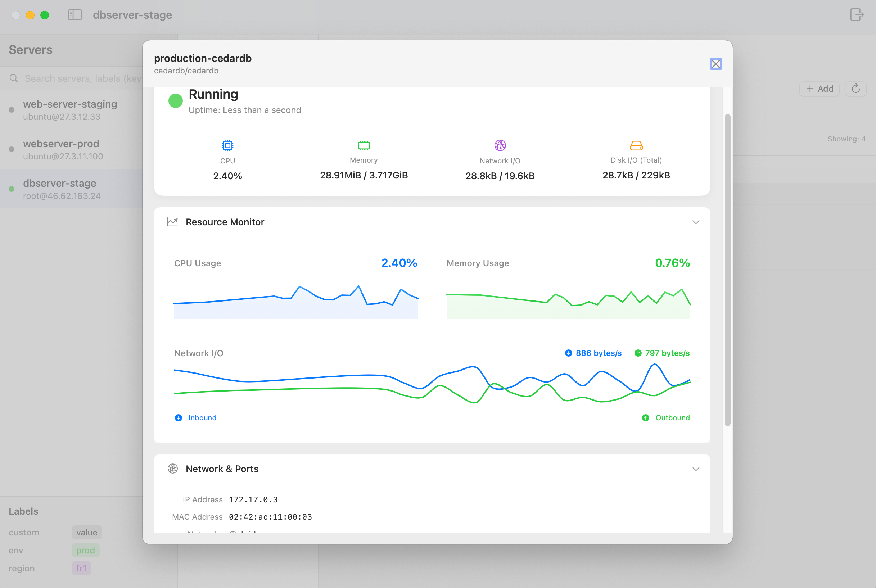Click the Disk I/O drive icon
Screen dimensions: 876x588
tap(636, 145)
